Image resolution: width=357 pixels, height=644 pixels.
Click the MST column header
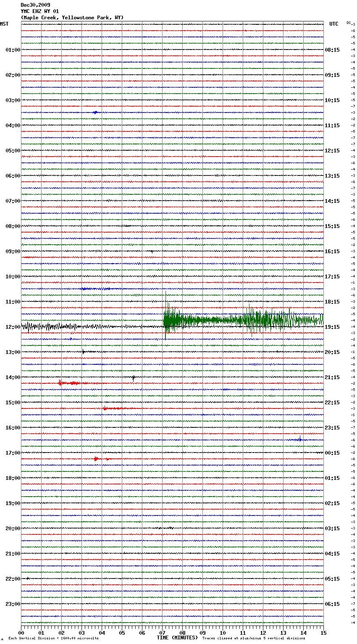4,24
